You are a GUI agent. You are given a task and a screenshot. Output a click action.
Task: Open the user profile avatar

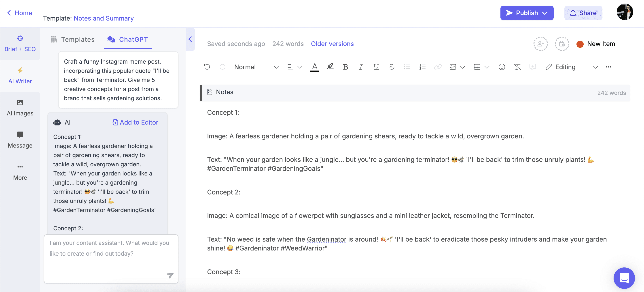[x=625, y=12]
